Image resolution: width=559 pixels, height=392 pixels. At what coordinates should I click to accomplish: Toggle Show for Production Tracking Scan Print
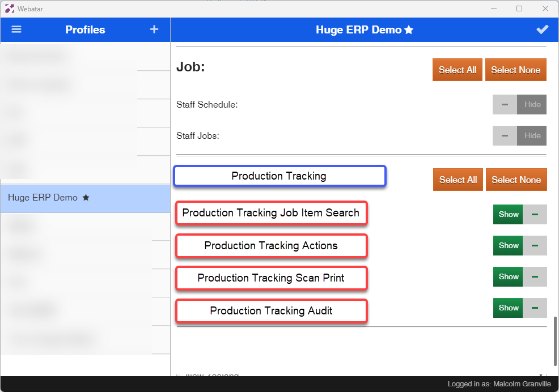(x=508, y=277)
